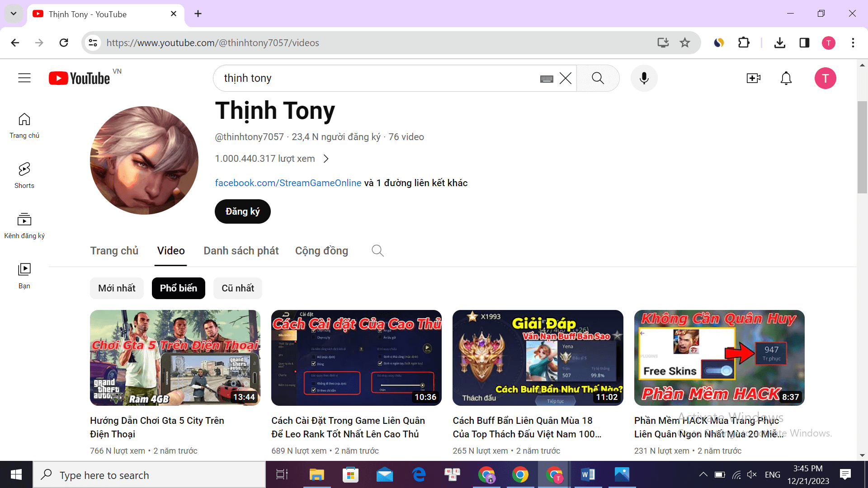The height and width of the screenshot is (488, 868).
Task: Open a new browser tab
Action: [x=198, y=14]
